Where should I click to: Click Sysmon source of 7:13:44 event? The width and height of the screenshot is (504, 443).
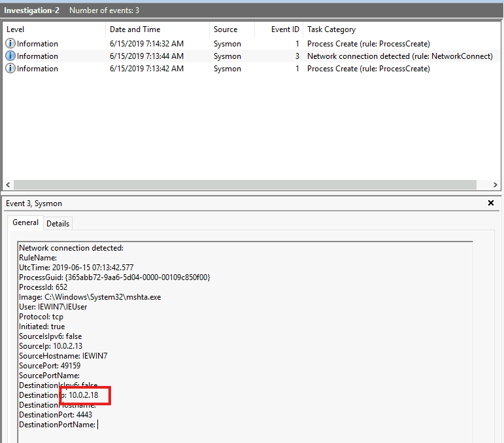pos(227,56)
